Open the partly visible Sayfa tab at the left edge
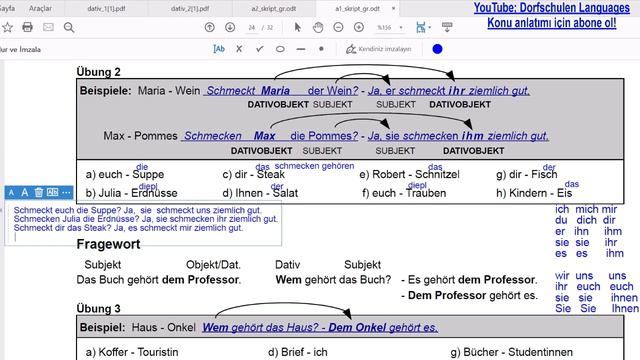The image size is (640, 360). 7,8
